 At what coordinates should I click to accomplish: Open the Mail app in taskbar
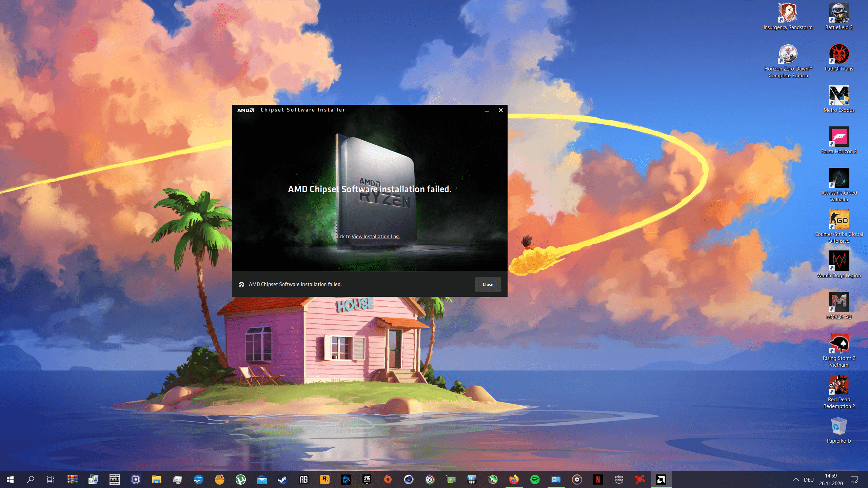point(261,480)
